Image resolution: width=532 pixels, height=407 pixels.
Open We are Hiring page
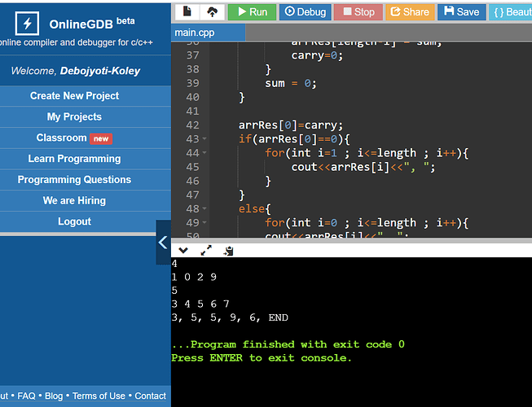(74, 200)
